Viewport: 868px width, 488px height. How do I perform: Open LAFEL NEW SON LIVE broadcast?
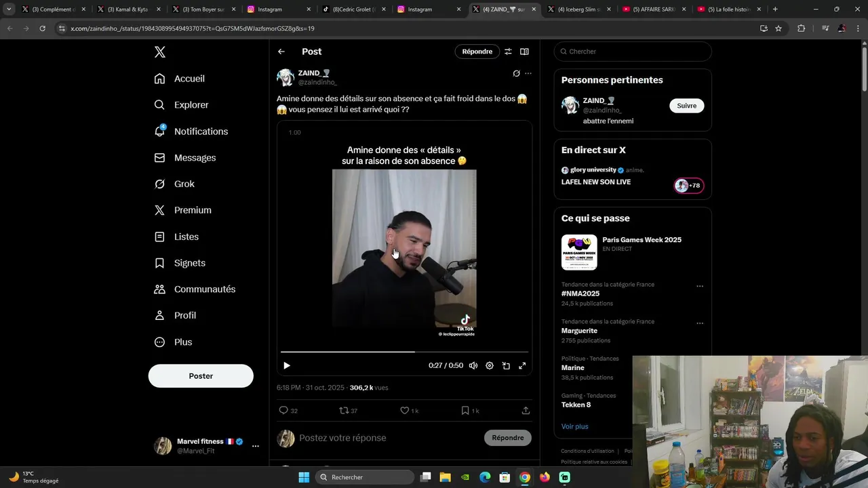(596, 182)
